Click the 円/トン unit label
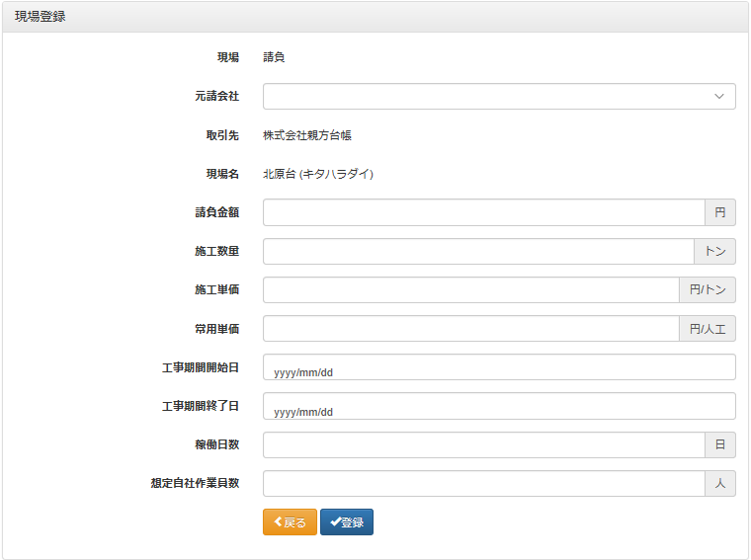The width and height of the screenshot is (751, 560). pyautogui.click(x=707, y=289)
